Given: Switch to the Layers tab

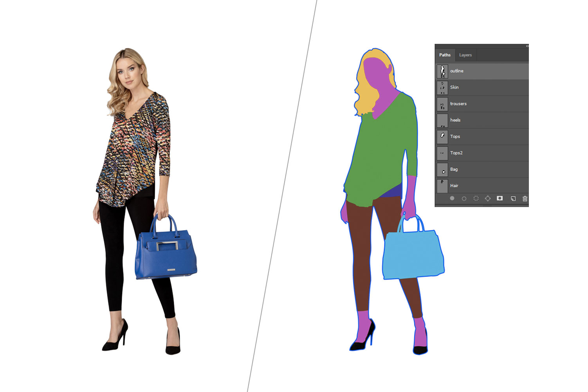Looking at the screenshot, I should pyautogui.click(x=465, y=55).
